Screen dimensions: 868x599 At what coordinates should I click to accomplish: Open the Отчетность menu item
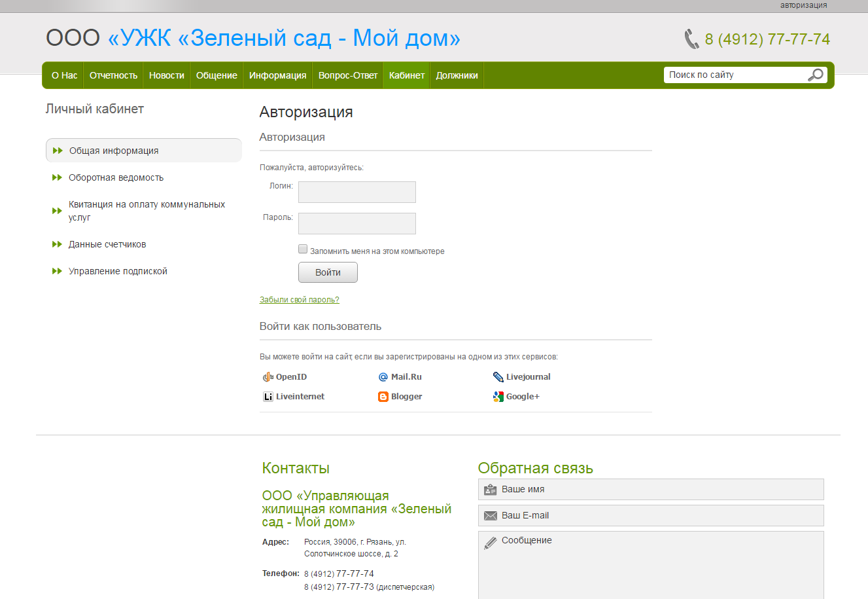tap(113, 75)
